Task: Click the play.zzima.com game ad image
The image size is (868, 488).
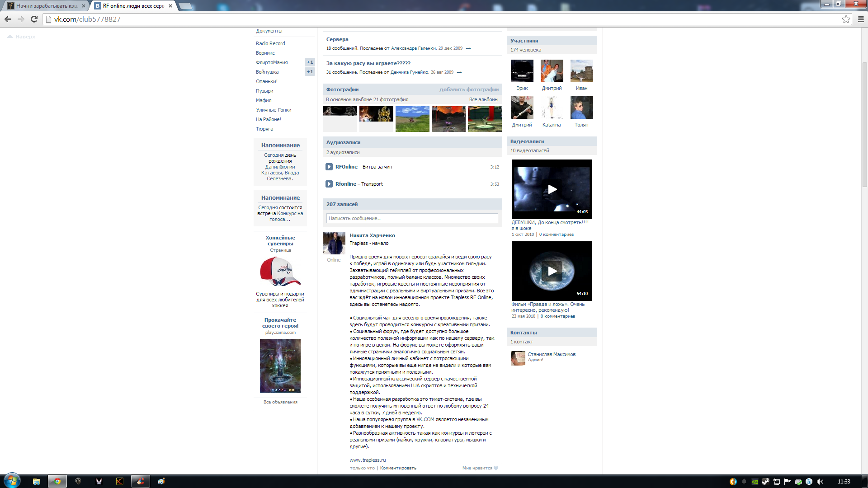Action: pyautogui.click(x=280, y=366)
